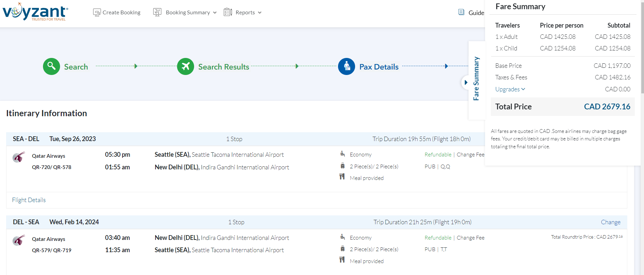Open Flight Details for SEA-DEL flight
This screenshot has width=644, height=275.
point(29,200)
